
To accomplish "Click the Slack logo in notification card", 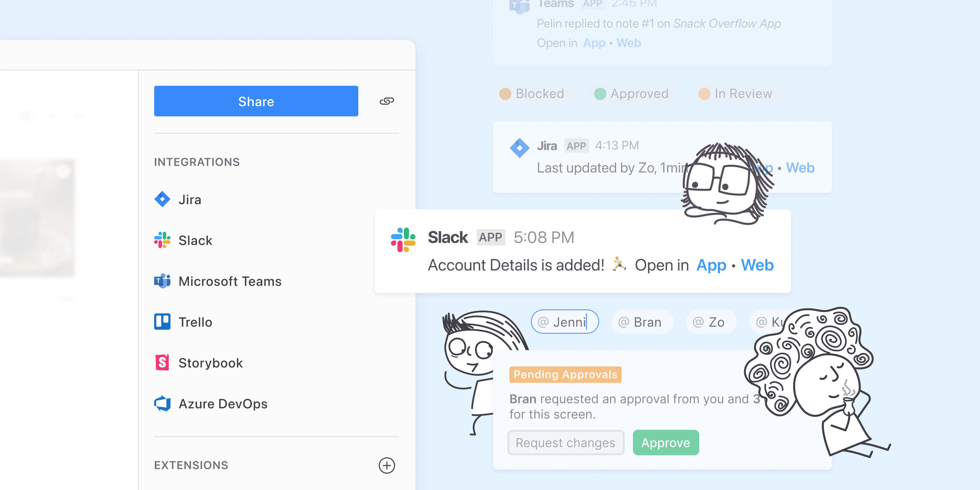I will (403, 240).
